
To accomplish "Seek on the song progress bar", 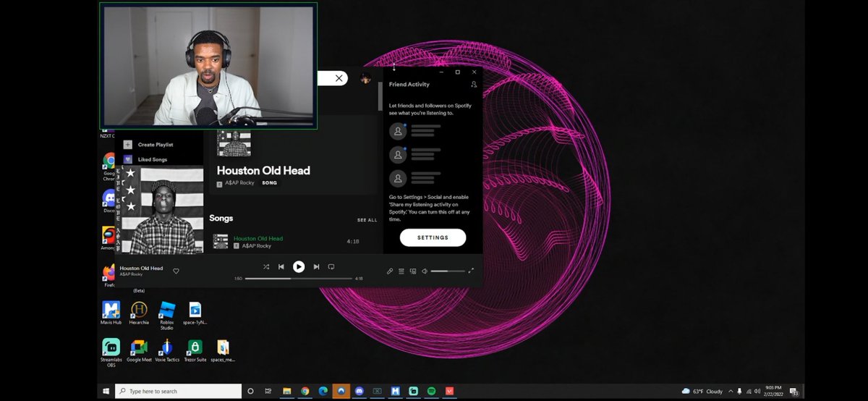I will 299,278.
